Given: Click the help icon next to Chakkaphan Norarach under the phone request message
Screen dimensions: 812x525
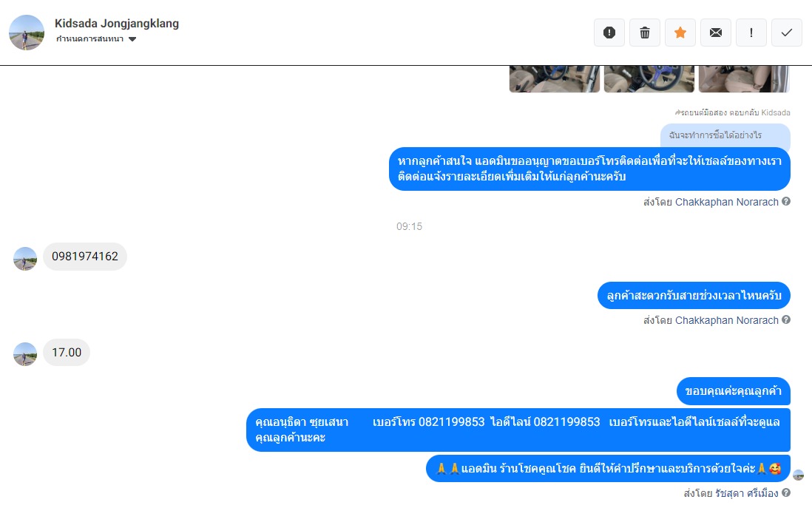Looking at the screenshot, I should tap(786, 201).
